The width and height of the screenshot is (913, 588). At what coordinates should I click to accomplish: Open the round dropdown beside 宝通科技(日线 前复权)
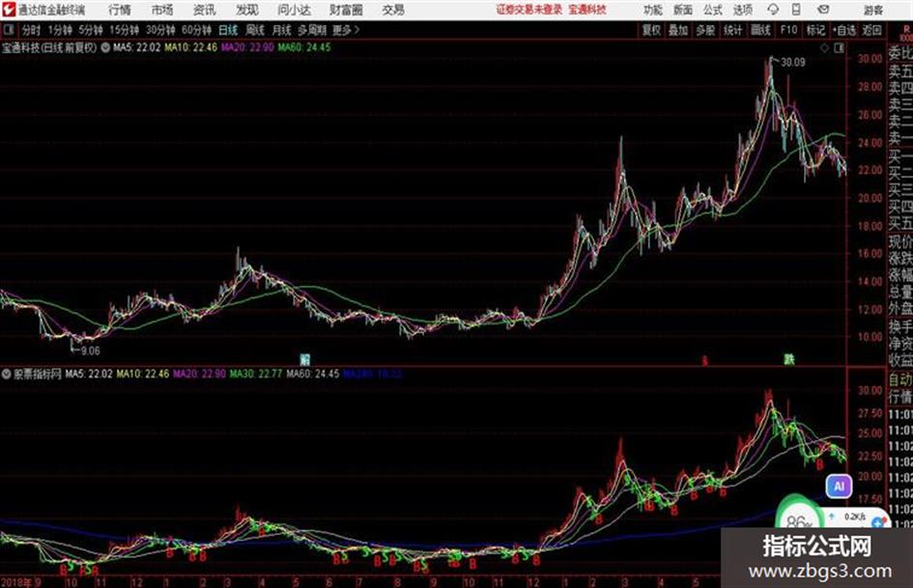(105, 47)
